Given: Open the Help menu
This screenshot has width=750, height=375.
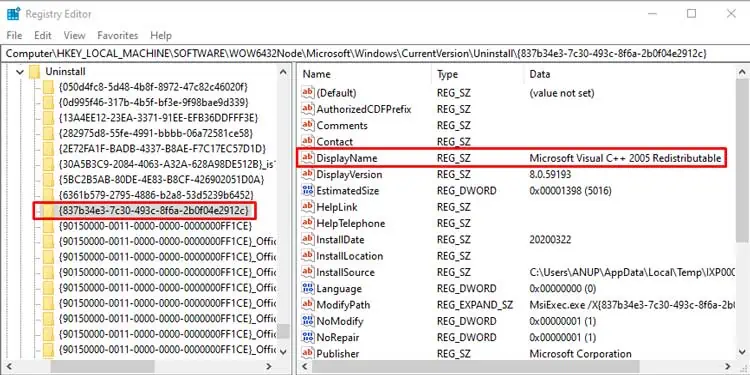Looking at the screenshot, I should click(x=161, y=35).
